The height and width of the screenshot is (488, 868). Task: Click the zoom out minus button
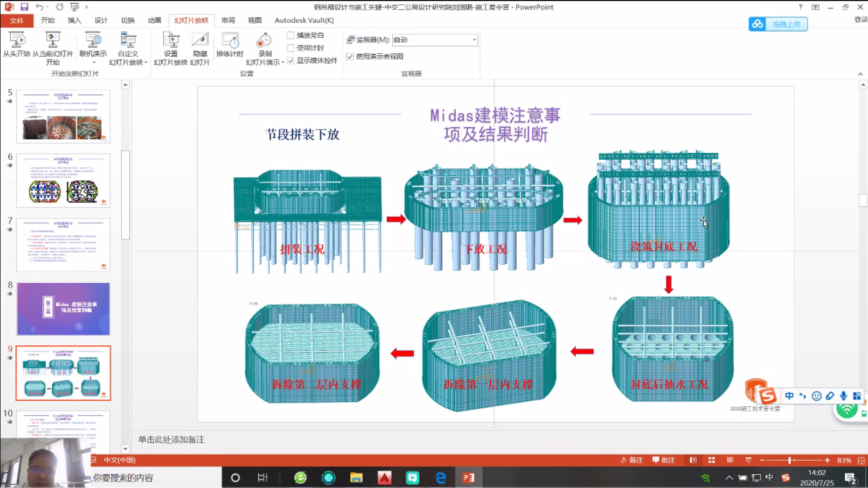[763, 460]
